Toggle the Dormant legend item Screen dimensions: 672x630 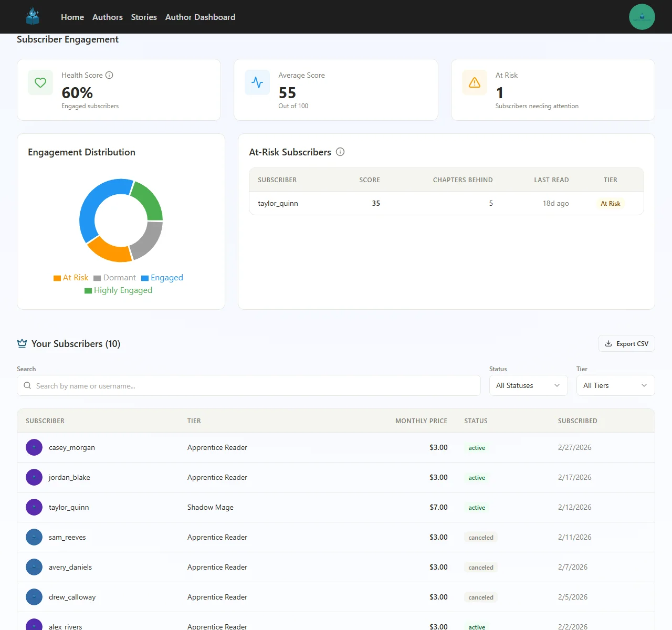click(x=114, y=277)
